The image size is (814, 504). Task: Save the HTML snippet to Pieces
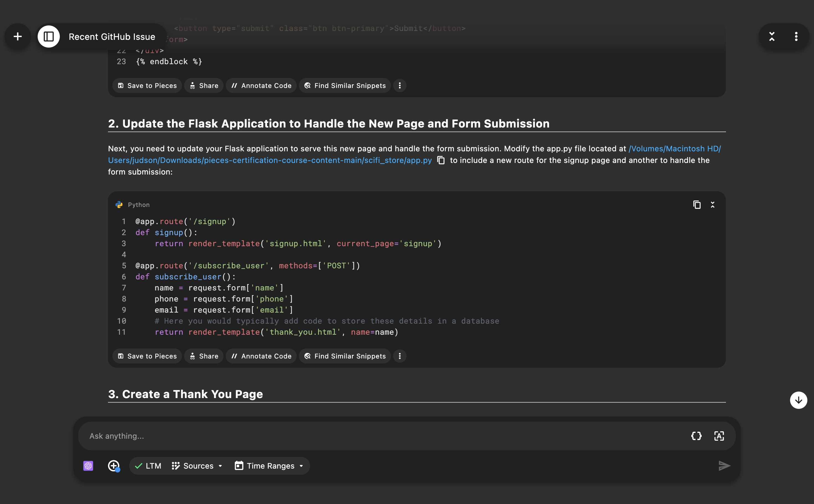pos(147,86)
